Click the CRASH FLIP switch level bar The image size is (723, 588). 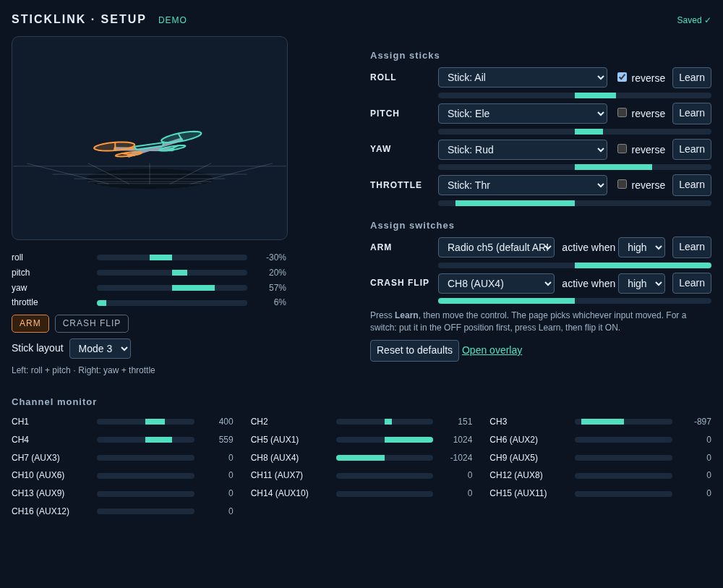pyautogui.click(x=575, y=301)
